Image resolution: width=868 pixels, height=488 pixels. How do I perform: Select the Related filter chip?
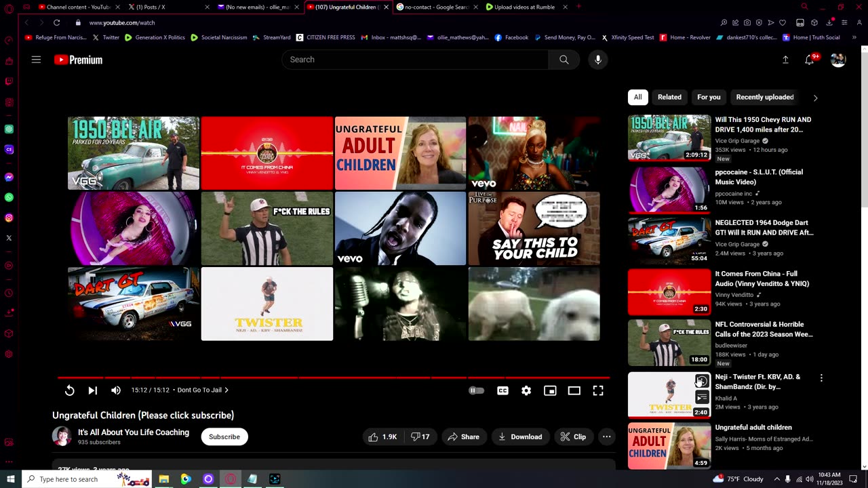click(x=669, y=97)
